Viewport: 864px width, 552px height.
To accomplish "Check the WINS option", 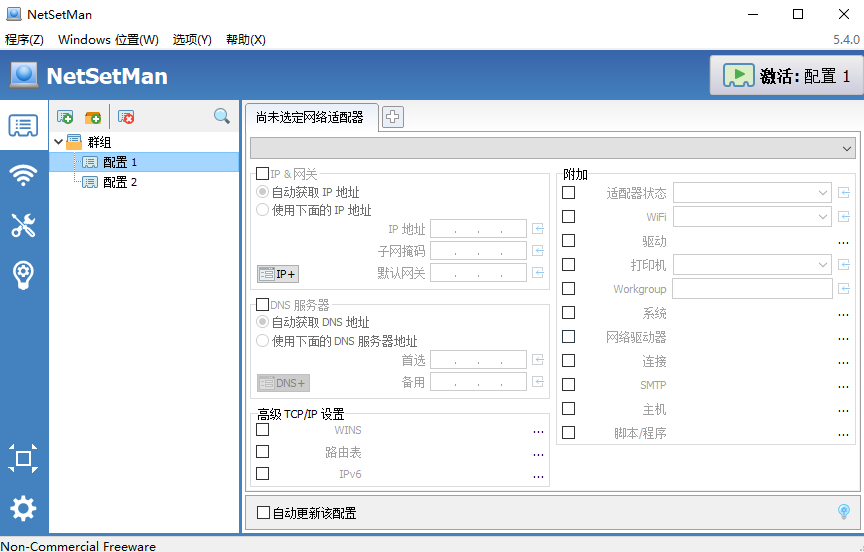I will pos(263,430).
